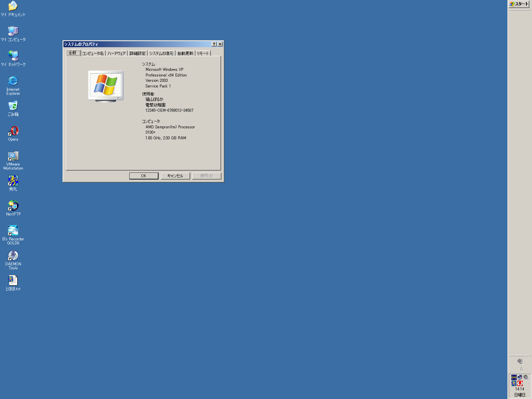Click the システム: section label
Image resolution: width=532 pixels, height=399 pixels.
tap(149, 64)
